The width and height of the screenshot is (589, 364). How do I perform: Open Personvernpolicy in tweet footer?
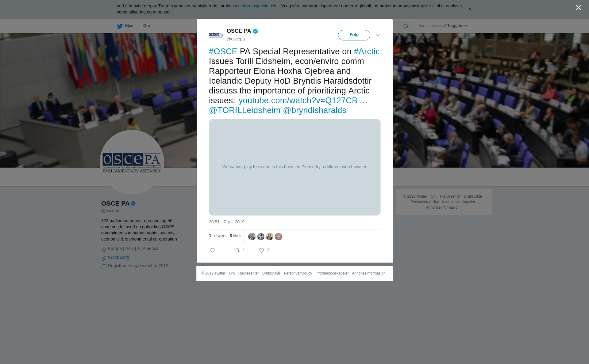tap(298, 273)
